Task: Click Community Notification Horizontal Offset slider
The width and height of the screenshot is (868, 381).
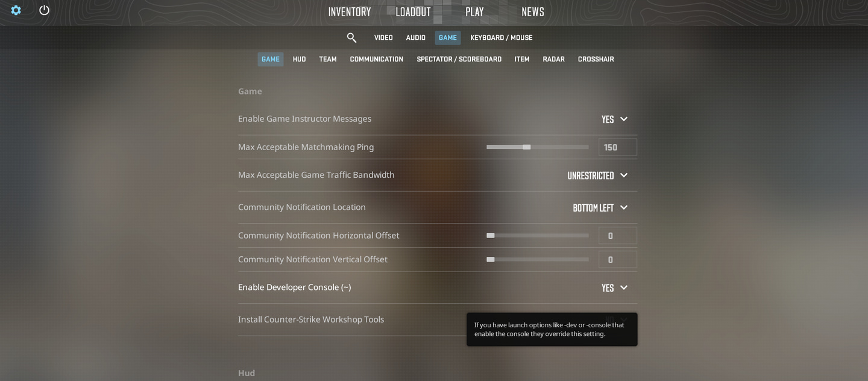Action: tap(536, 236)
